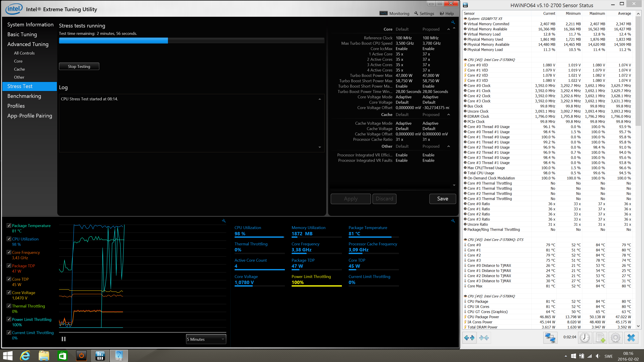
Task: Expand Advanced Tuning section
Action: 28,44
